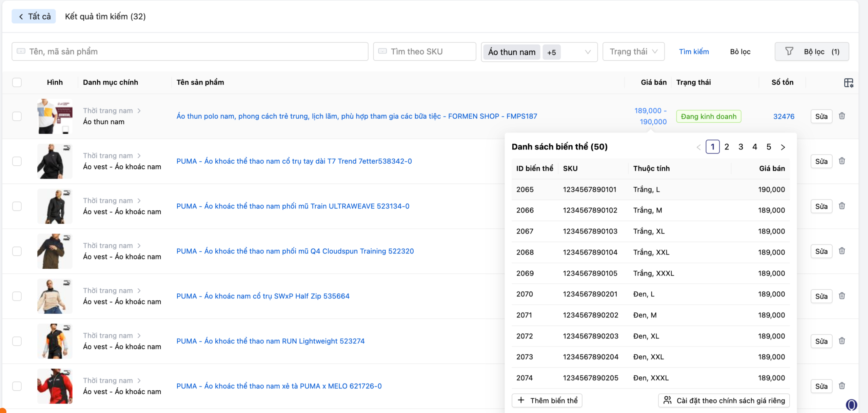Viewport: 868px width, 413px height.
Task: Open the Trạng thái status dropdown
Action: click(x=633, y=51)
